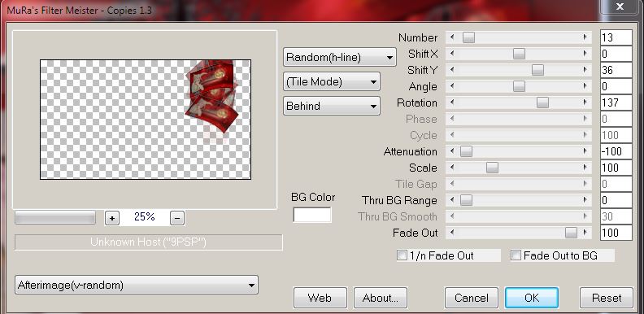The height and width of the screenshot is (314, 644).
Task: Click the Shift X value field
Action: coord(616,54)
